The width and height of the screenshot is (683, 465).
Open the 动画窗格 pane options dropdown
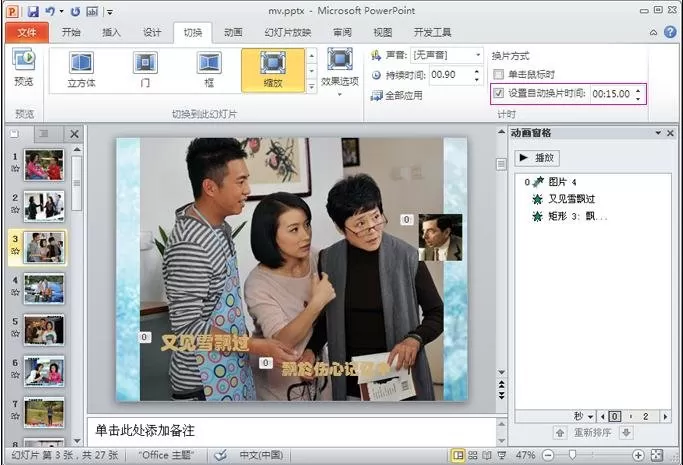(x=658, y=133)
